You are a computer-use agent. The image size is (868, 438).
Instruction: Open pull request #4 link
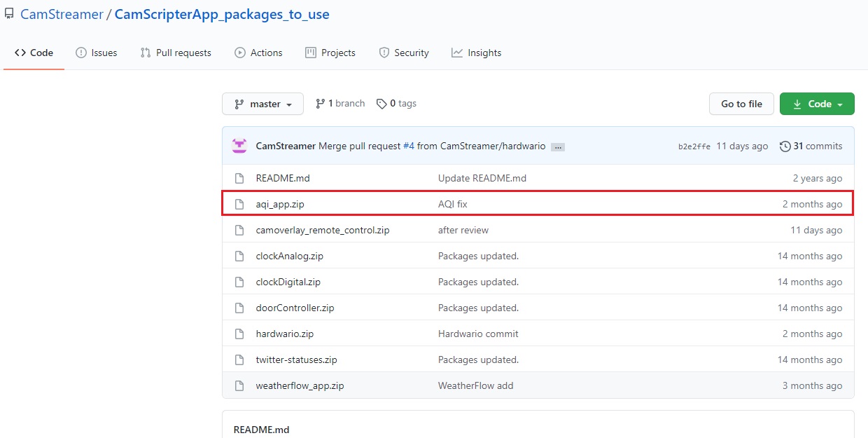point(408,146)
